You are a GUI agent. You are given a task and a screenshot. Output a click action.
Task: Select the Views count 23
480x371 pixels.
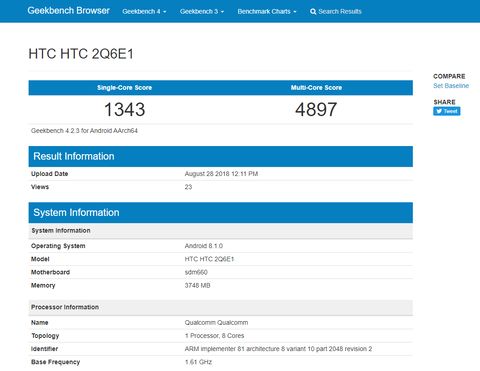pos(188,187)
